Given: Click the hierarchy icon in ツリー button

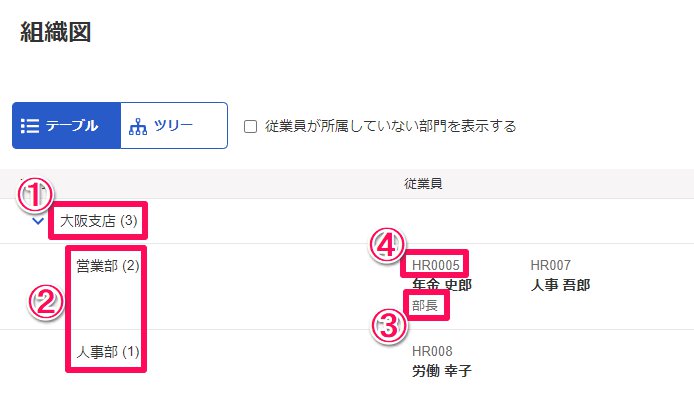Looking at the screenshot, I should pos(138,127).
